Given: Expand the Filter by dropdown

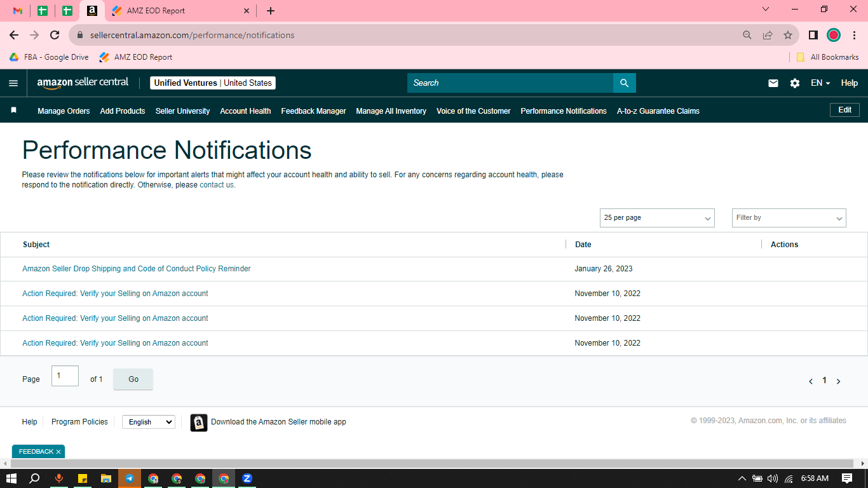Looking at the screenshot, I should (789, 218).
